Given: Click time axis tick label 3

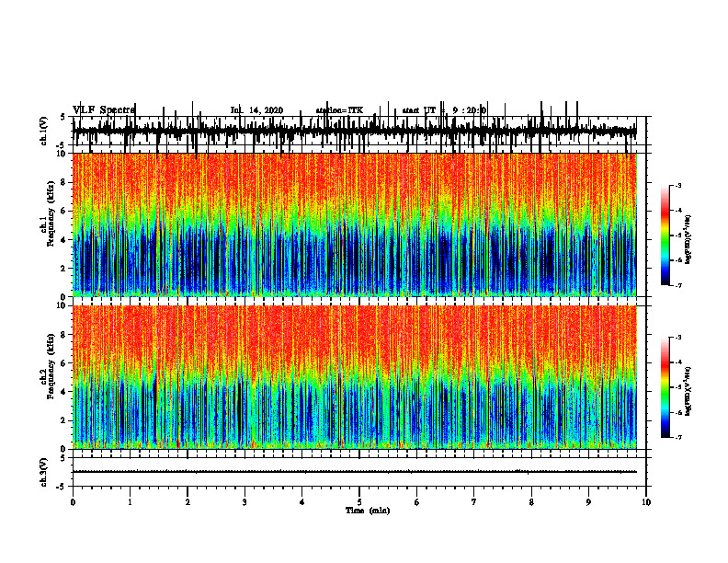Looking at the screenshot, I should point(245,502).
